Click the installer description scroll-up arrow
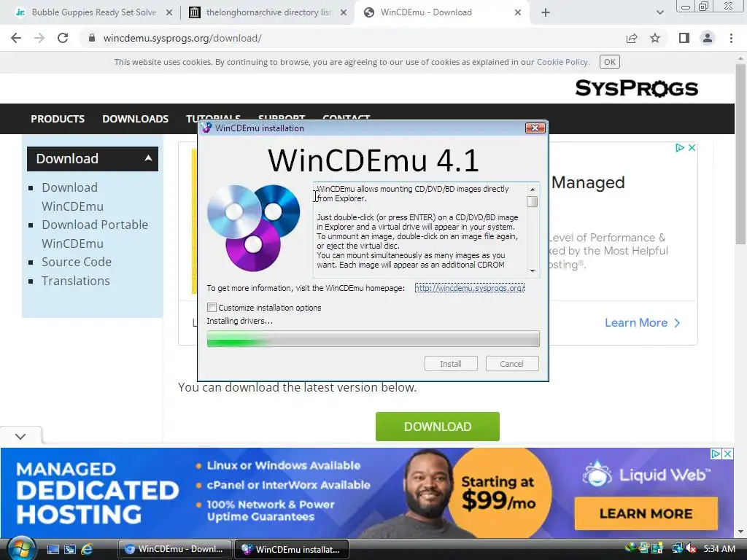The image size is (747, 560). (533, 189)
